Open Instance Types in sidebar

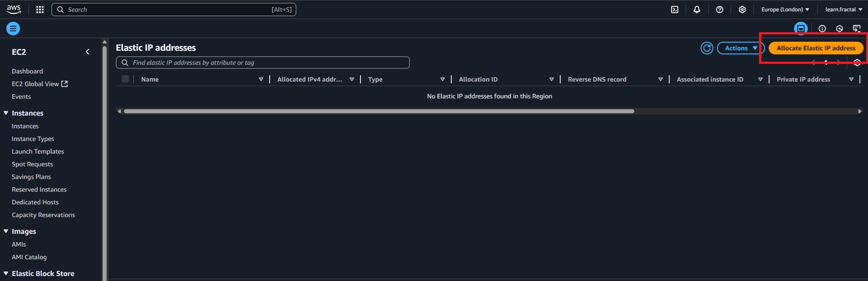coord(33,139)
